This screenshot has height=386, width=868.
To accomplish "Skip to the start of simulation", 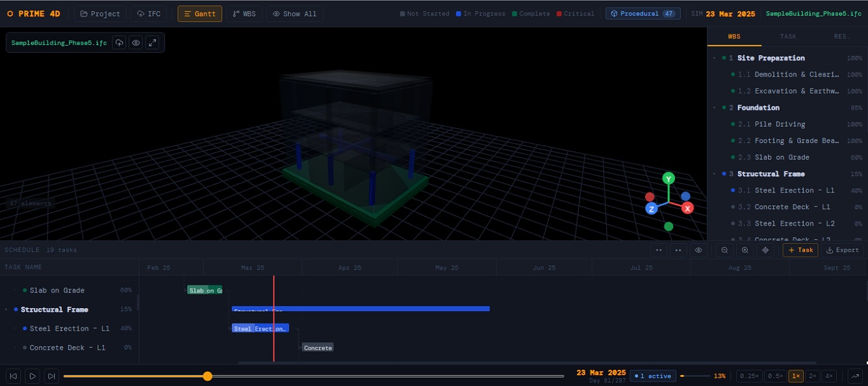I will 13,376.
